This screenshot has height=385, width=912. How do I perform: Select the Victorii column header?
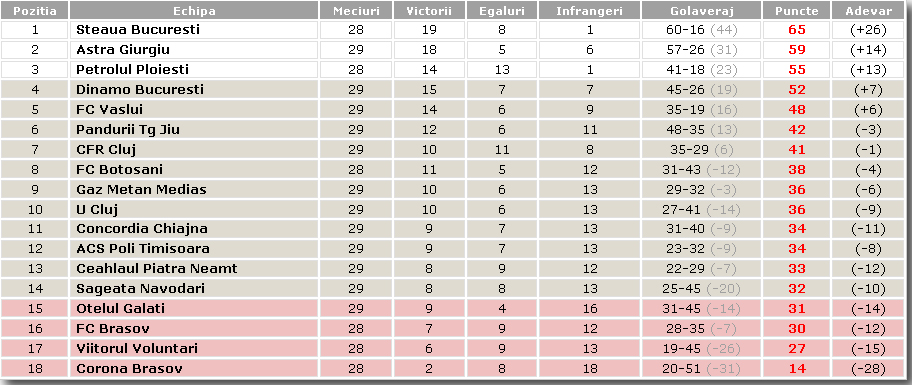coord(429,11)
